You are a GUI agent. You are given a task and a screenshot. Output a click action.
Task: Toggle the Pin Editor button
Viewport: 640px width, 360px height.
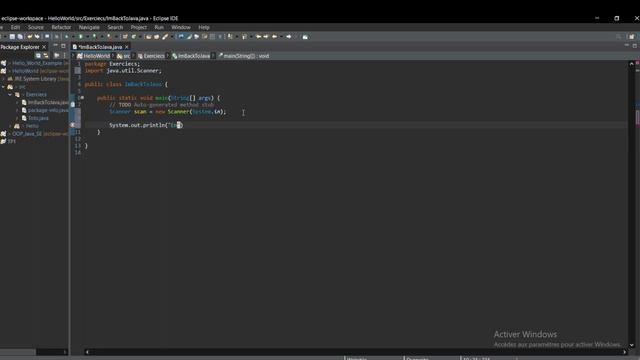coord(305,37)
